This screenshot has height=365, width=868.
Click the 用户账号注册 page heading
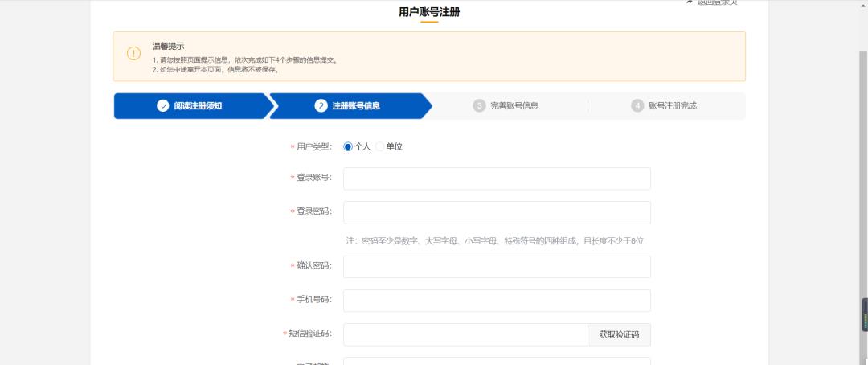tap(429, 12)
